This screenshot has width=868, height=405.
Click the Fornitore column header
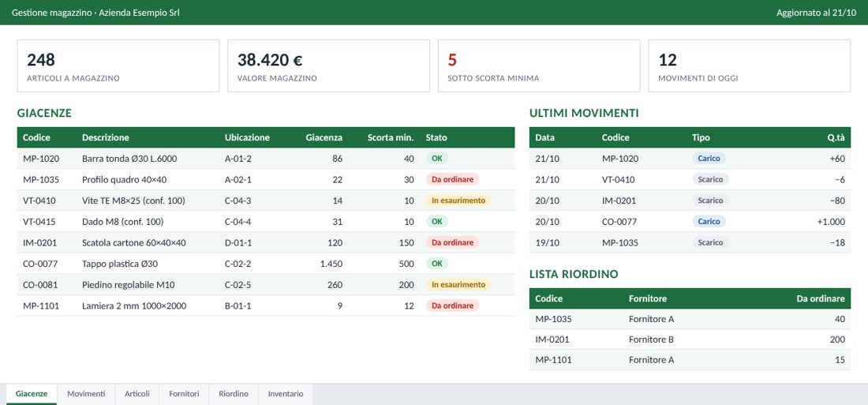pyautogui.click(x=648, y=298)
